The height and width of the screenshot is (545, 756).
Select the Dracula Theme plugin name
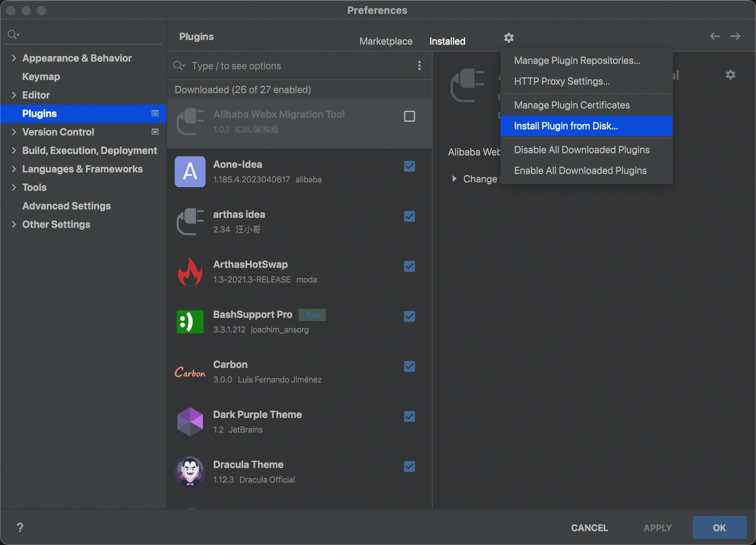[248, 465]
